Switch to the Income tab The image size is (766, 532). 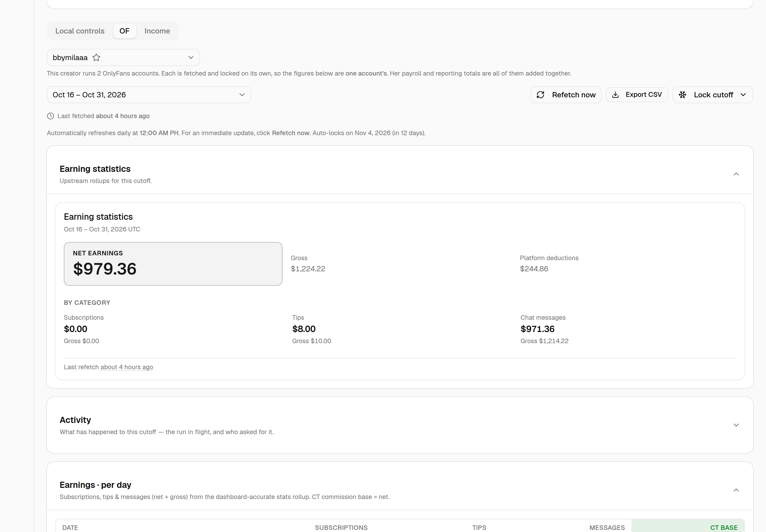click(x=157, y=31)
